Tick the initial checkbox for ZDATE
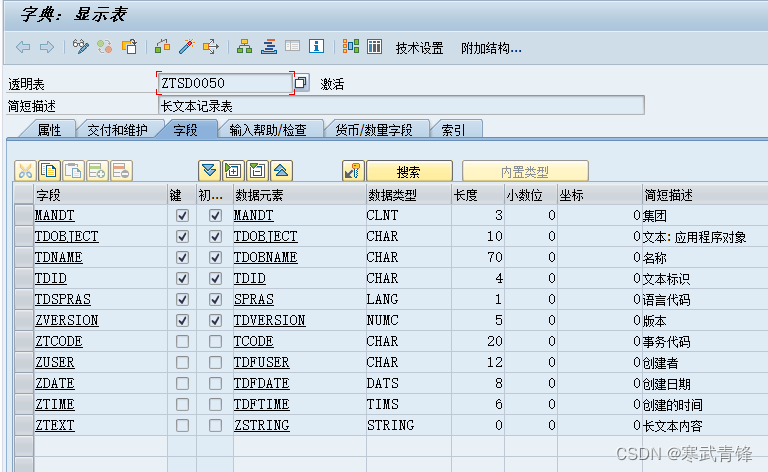 215,383
